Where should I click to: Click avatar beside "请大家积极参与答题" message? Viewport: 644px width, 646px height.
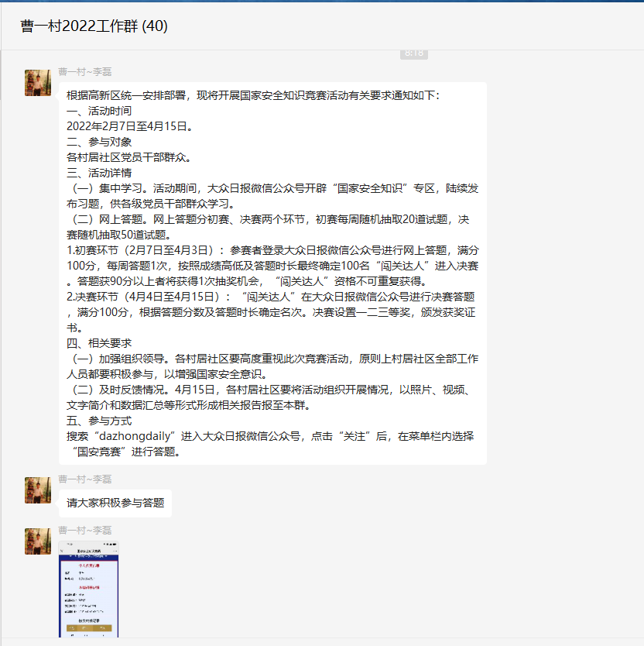(38, 490)
